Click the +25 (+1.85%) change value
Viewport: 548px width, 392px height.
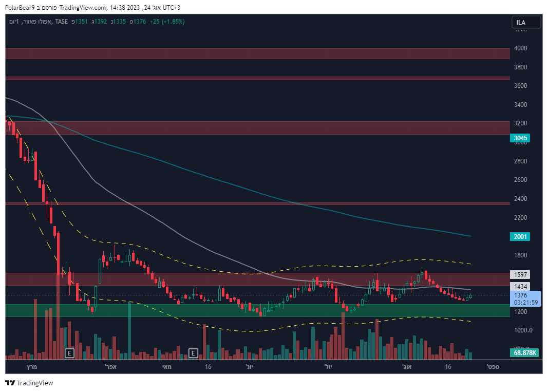(167, 22)
